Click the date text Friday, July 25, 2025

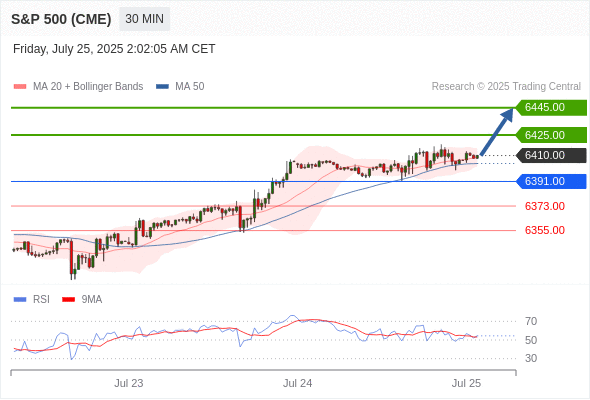click(68, 49)
